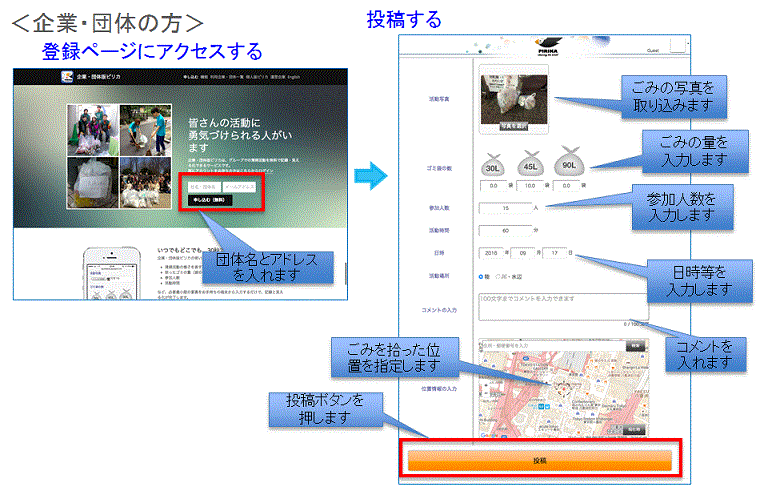Click the 申し込む nav menu item

click(187, 77)
